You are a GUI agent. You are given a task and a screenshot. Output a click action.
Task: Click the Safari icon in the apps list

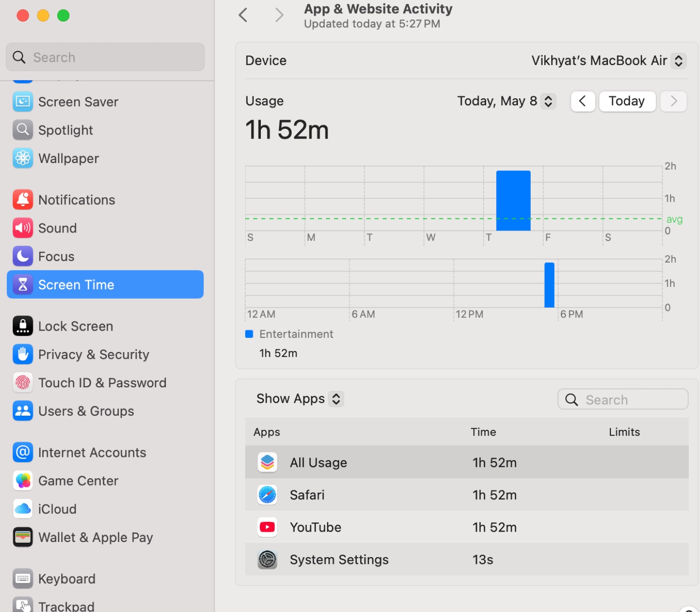[267, 494]
